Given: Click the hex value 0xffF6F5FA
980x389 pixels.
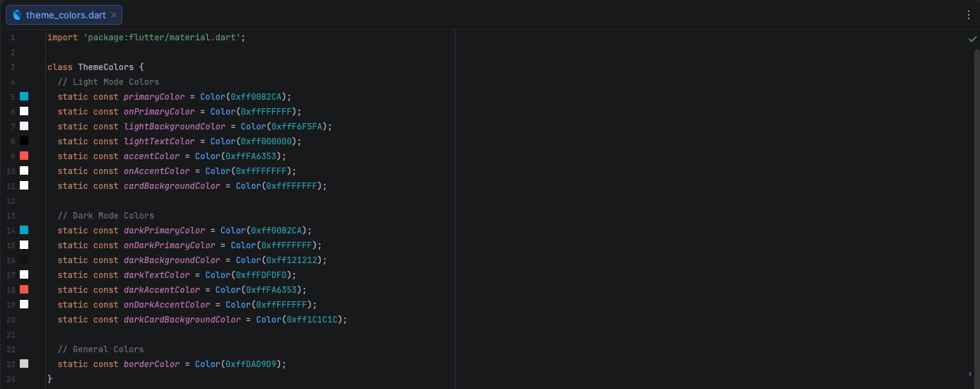Looking at the screenshot, I should click(x=297, y=127).
